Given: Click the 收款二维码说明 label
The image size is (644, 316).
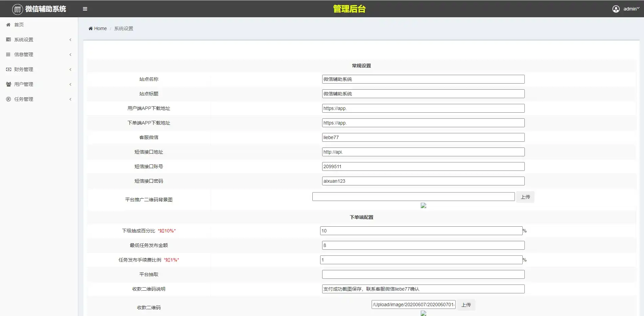Looking at the screenshot, I should (x=149, y=289).
